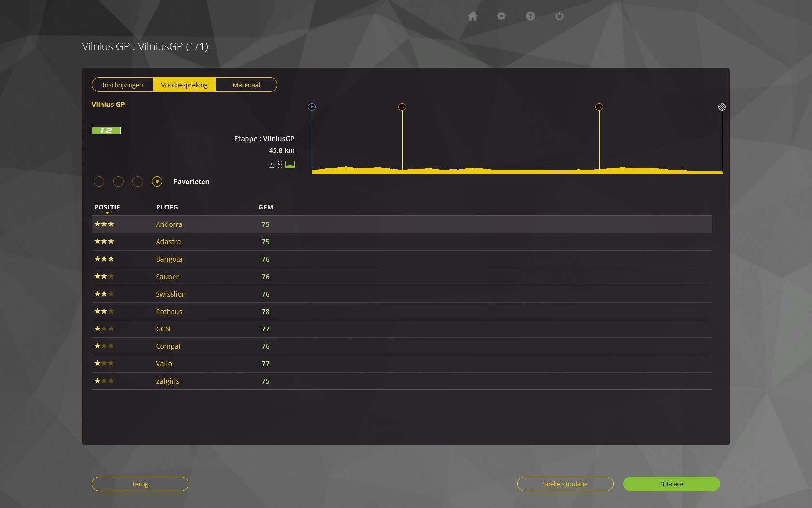Open the Materiaal tab

click(246, 85)
